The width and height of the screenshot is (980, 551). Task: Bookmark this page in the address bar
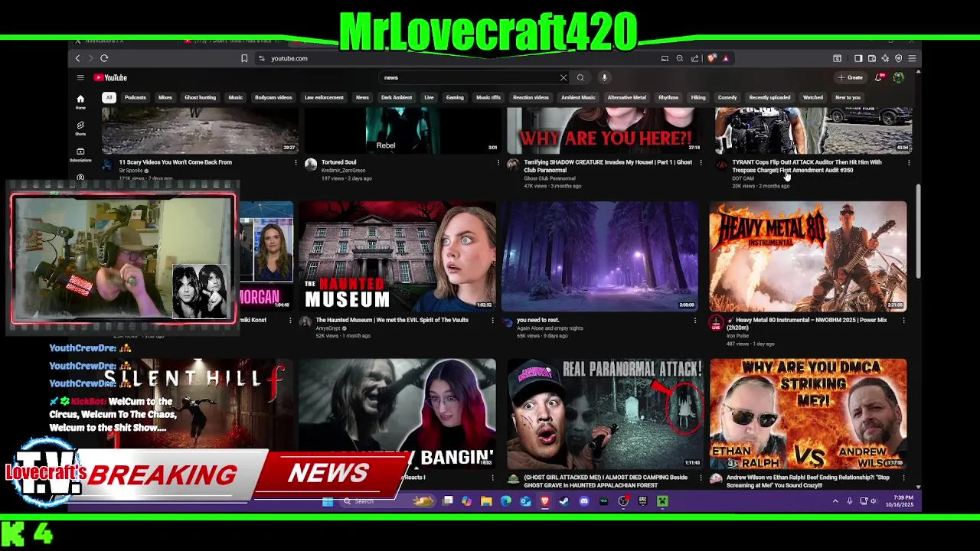point(244,58)
